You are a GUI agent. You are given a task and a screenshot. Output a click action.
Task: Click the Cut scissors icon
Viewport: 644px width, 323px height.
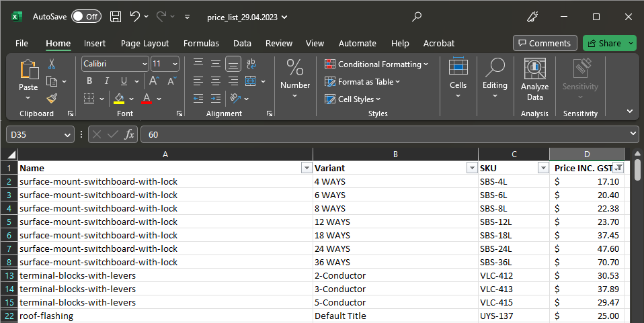click(x=52, y=64)
